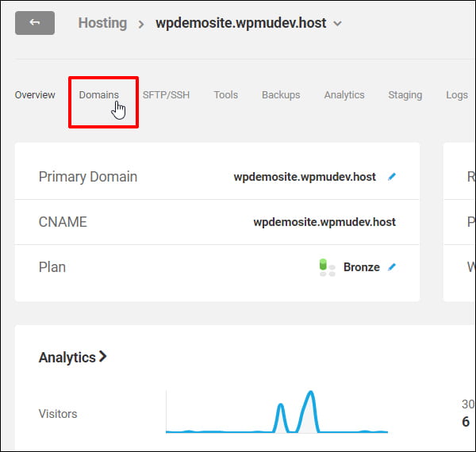
Task: Edit the Primary Domain pencil icon
Action: [392, 177]
